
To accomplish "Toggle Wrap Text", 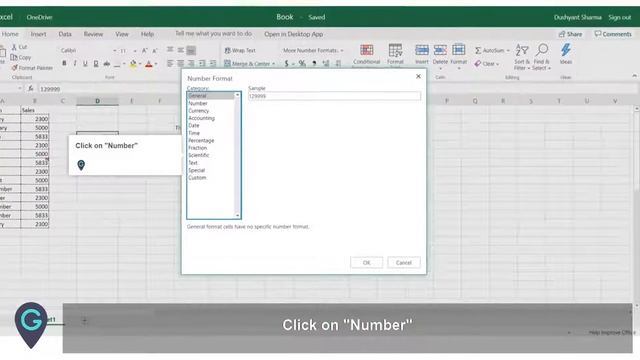I will point(240,50).
